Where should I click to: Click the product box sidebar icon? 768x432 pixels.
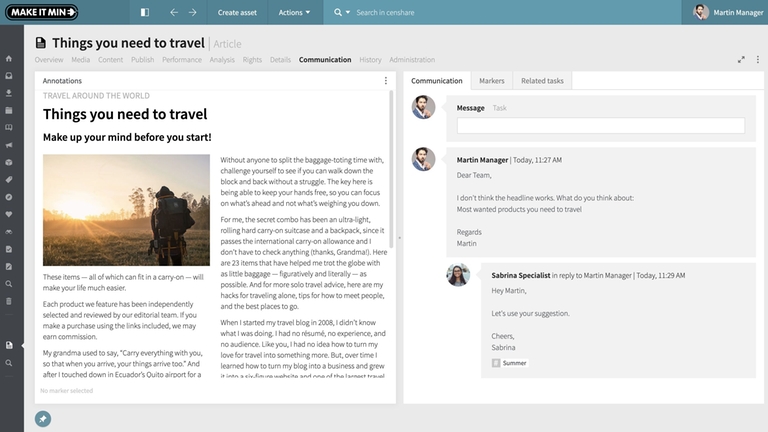(9, 162)
